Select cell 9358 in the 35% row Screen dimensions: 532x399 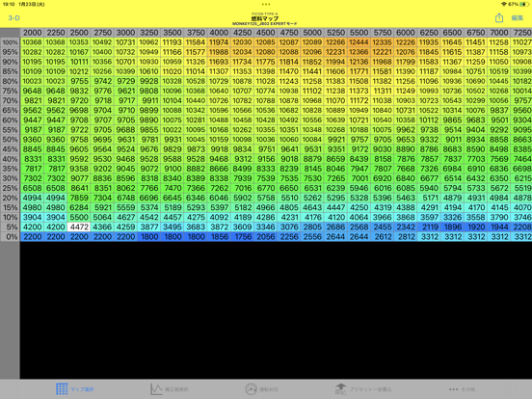[x=79, y=169]
